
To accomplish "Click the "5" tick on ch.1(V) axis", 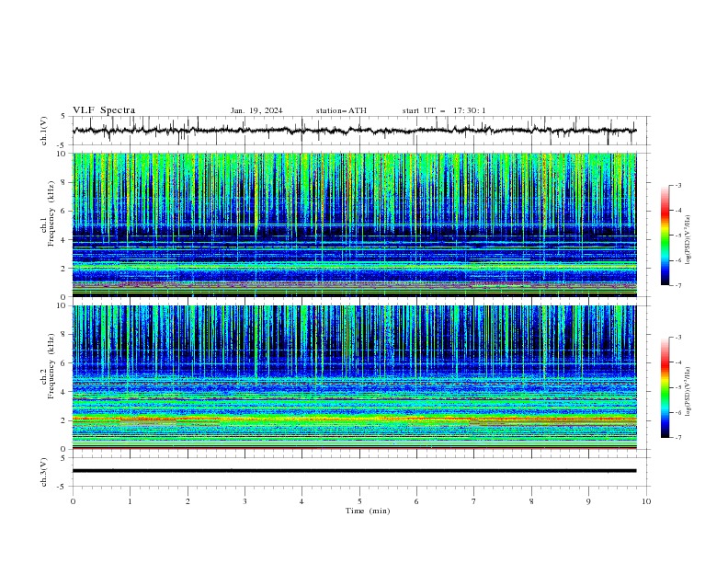I will 63,116.
